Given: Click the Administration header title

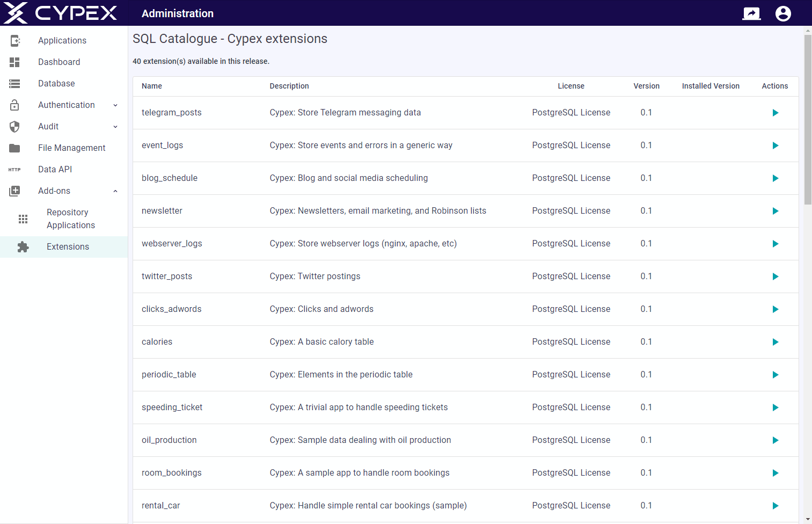Looking at the screenshot, I should coord(178,13).
